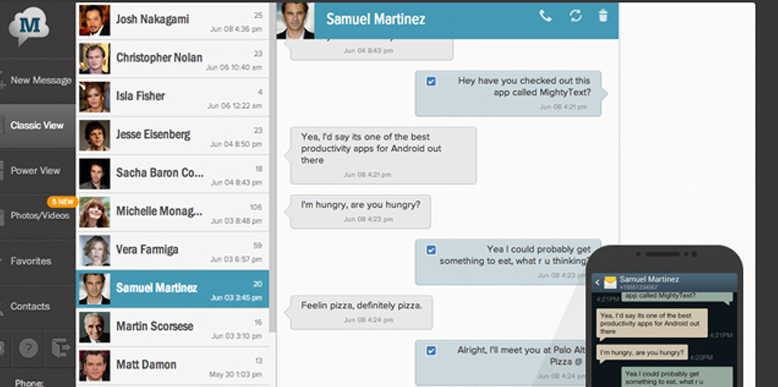Open help with the question mark icon
Viewport: 778px width, 387px height.
[28, 348]
